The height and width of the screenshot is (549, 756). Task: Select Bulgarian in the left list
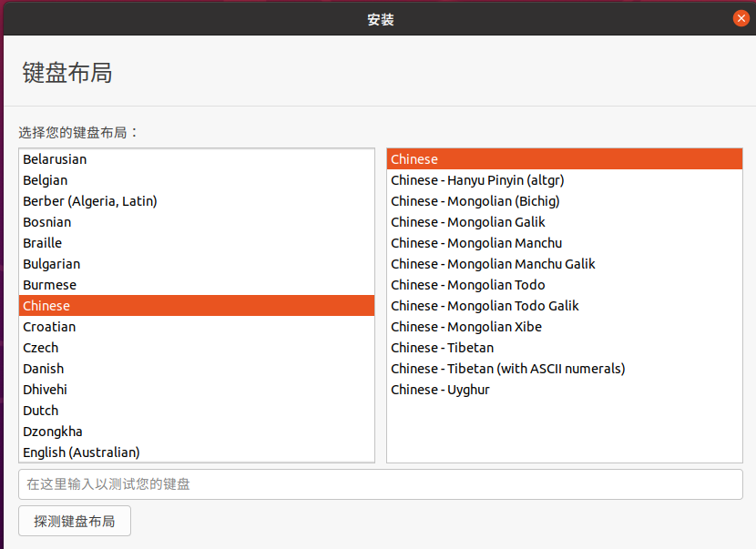pos(197,264)
